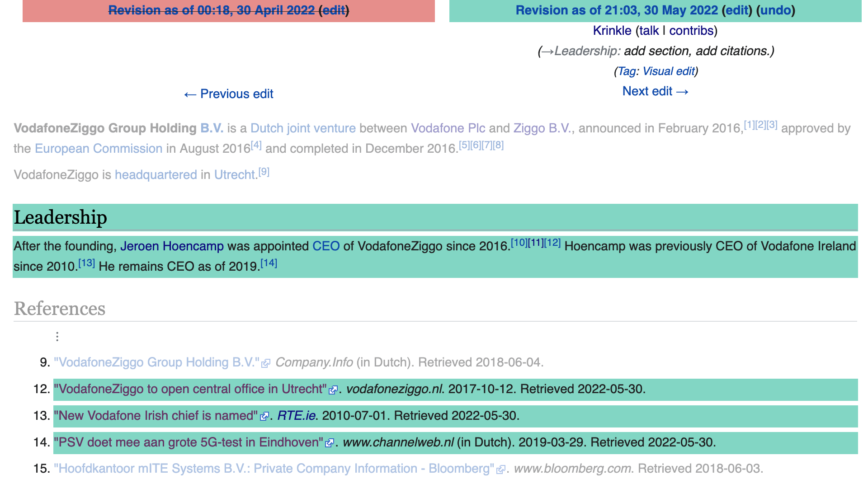Open Krinkle's talk page

(649, 30)
